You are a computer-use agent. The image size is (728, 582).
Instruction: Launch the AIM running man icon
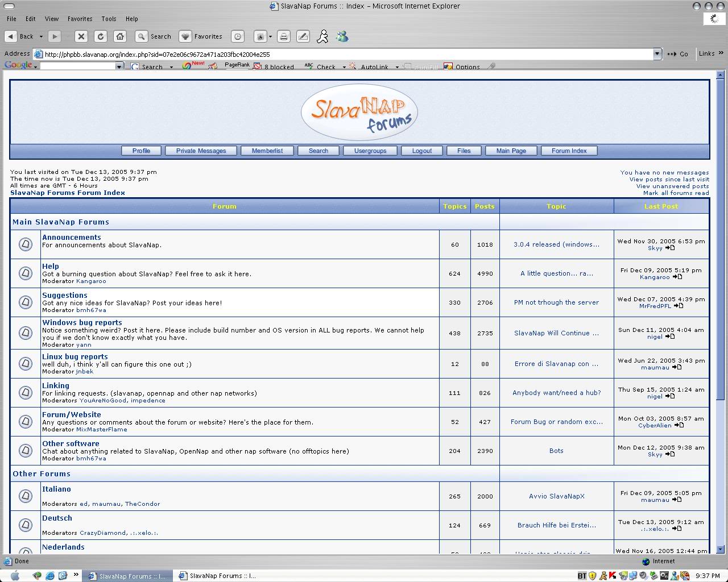(x=322, y=36)
